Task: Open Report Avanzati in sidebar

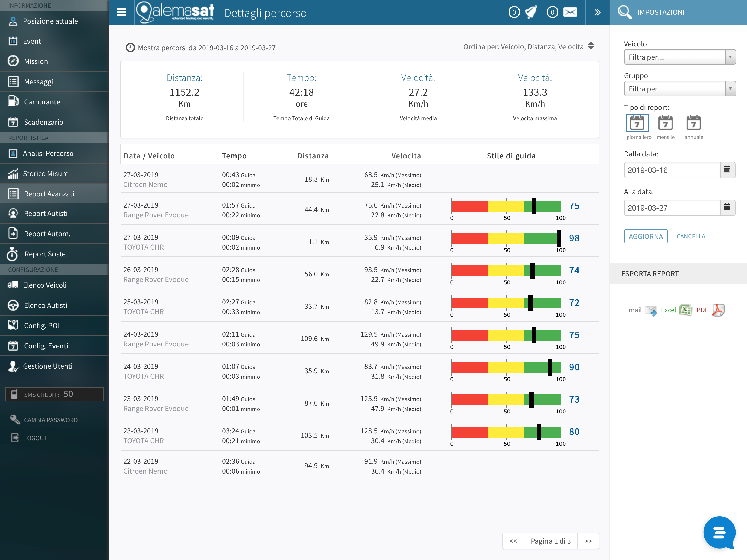Action: click(x=54, y=194)
